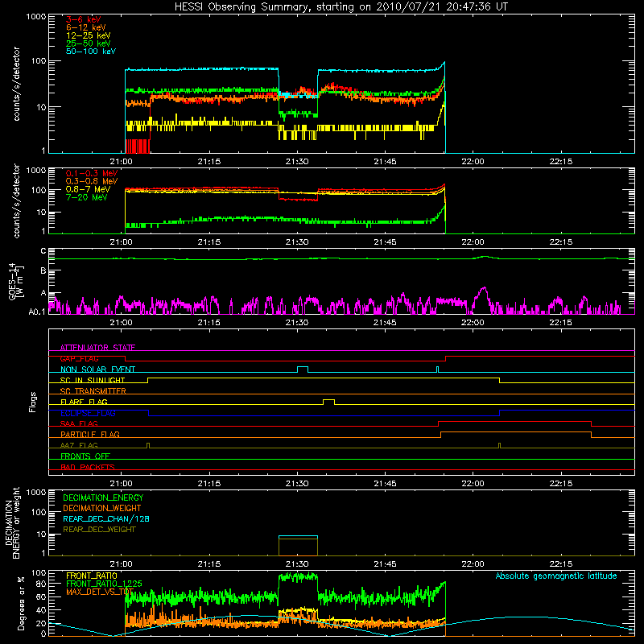Pick the 7-20 MeV legend label
Image resolution: width=644 pixels, height=644 pixels.
coord(87,197)
